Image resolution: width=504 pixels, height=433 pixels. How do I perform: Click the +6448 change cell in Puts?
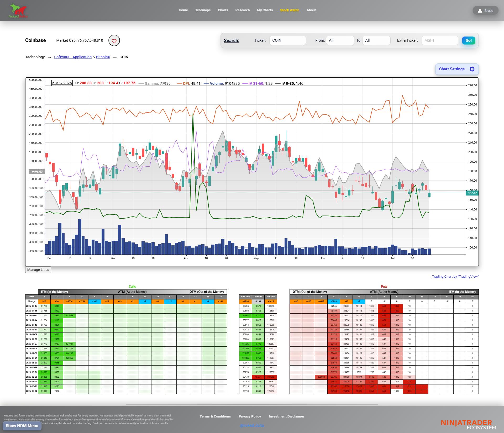pyautogui.click(x=321, y=302)
